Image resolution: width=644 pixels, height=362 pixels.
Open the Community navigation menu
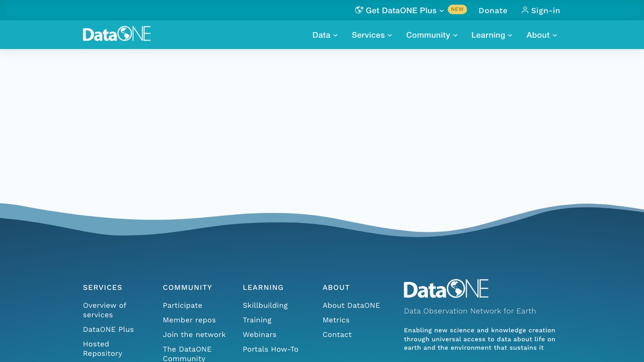tap(432, 35)
